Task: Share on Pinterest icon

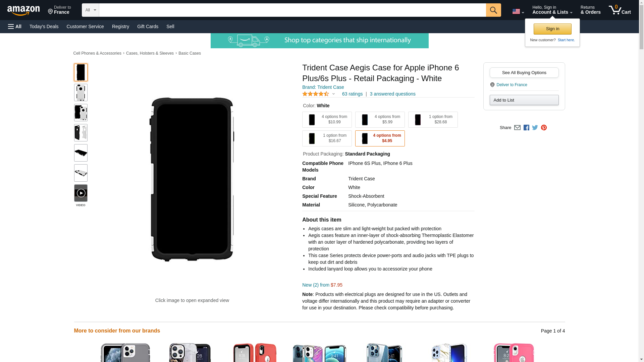Action: 544,127
